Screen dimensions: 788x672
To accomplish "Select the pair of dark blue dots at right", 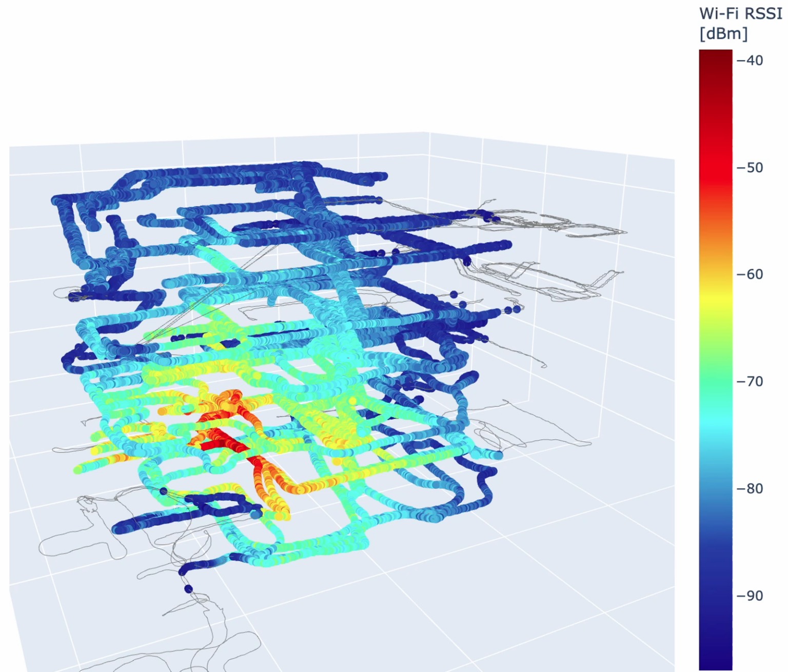I will (x=512, y=310).
